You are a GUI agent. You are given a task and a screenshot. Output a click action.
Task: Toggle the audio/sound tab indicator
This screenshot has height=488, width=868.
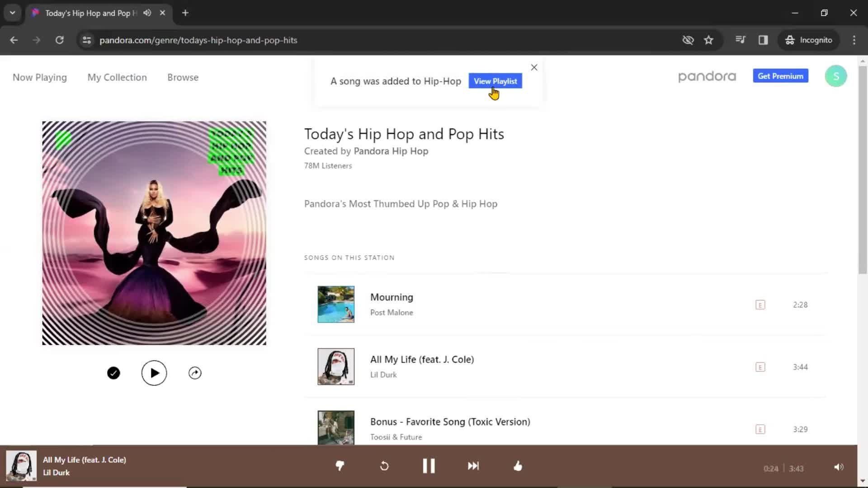(x=146, y=13)
